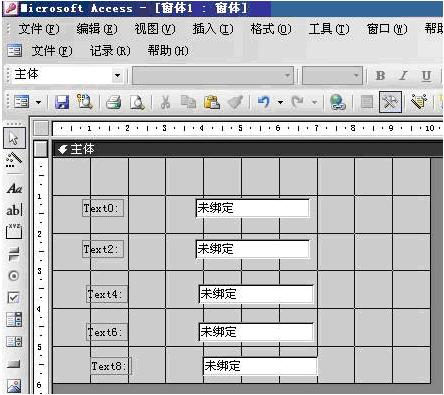Click the Bold B button
Viewport: 444px width, 395px height.
coord(380,76)
